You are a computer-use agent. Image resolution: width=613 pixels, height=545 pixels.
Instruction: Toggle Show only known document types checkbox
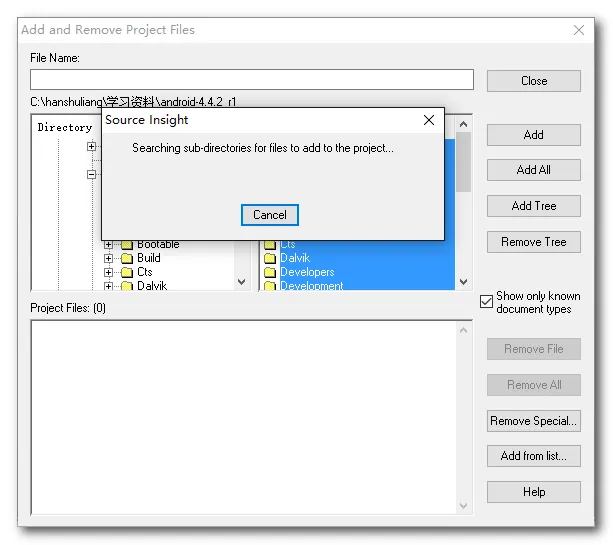[486, 301]
